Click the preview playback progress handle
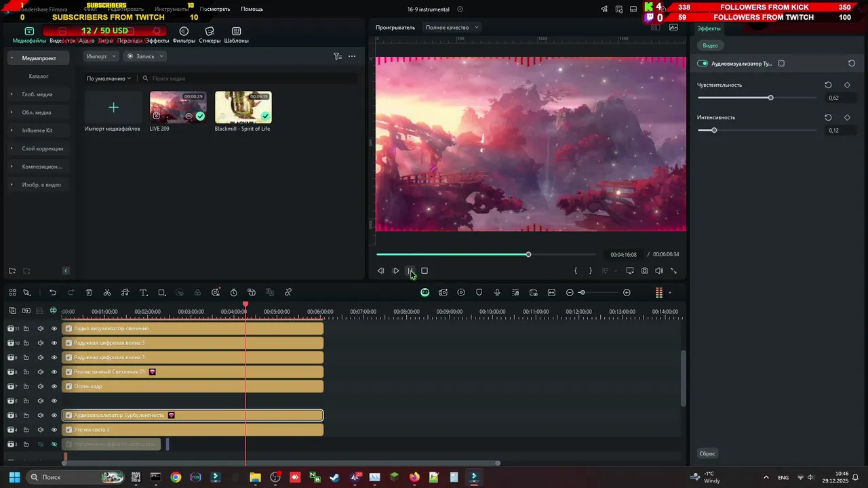 tap(528, 254)
